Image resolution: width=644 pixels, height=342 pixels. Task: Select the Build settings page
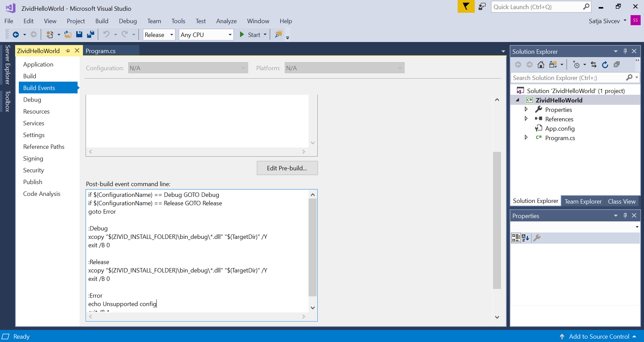30,76
